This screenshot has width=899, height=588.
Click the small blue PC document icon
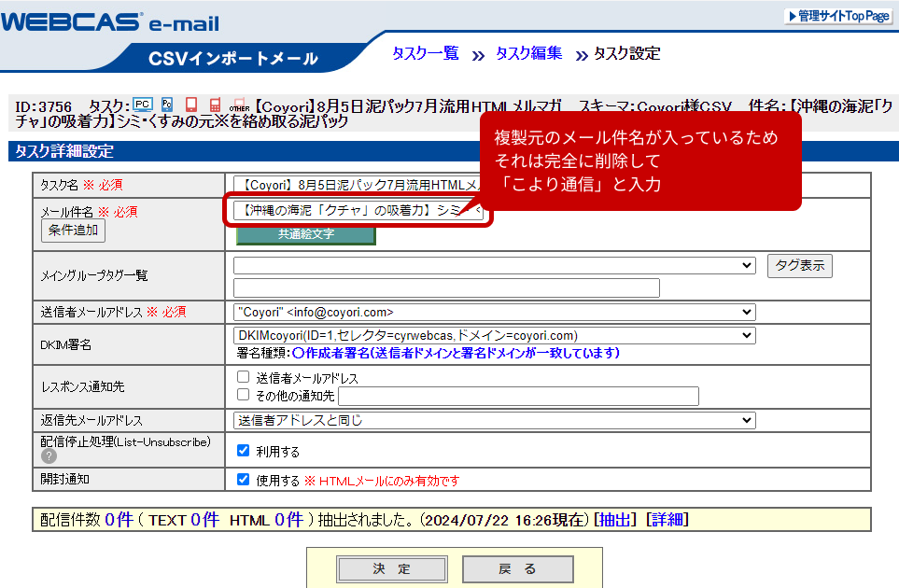click(167, 105)
